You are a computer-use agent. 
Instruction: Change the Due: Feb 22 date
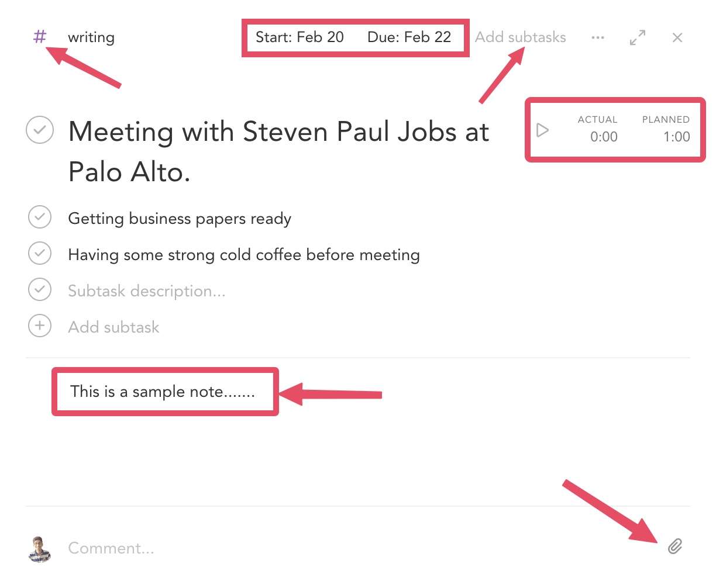(409, 37)
